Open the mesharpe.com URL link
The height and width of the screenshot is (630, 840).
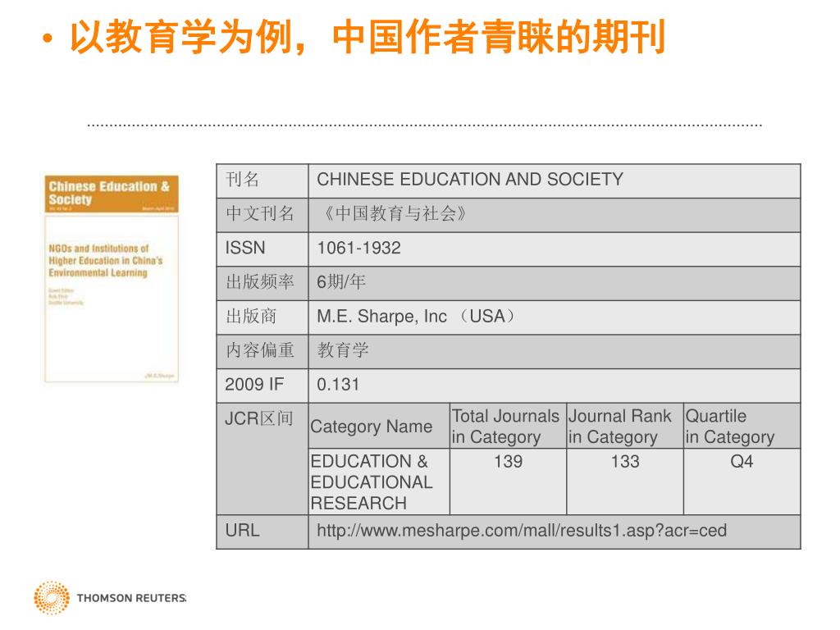(x=521, y=531)
